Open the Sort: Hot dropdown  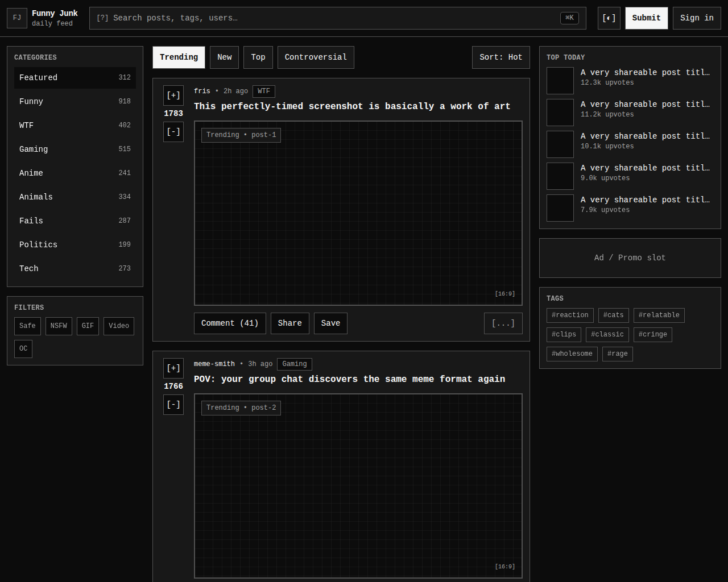point(500,57)
